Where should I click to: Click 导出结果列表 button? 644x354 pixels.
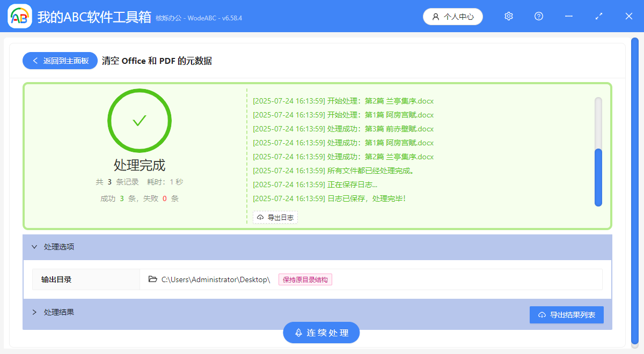567,315
